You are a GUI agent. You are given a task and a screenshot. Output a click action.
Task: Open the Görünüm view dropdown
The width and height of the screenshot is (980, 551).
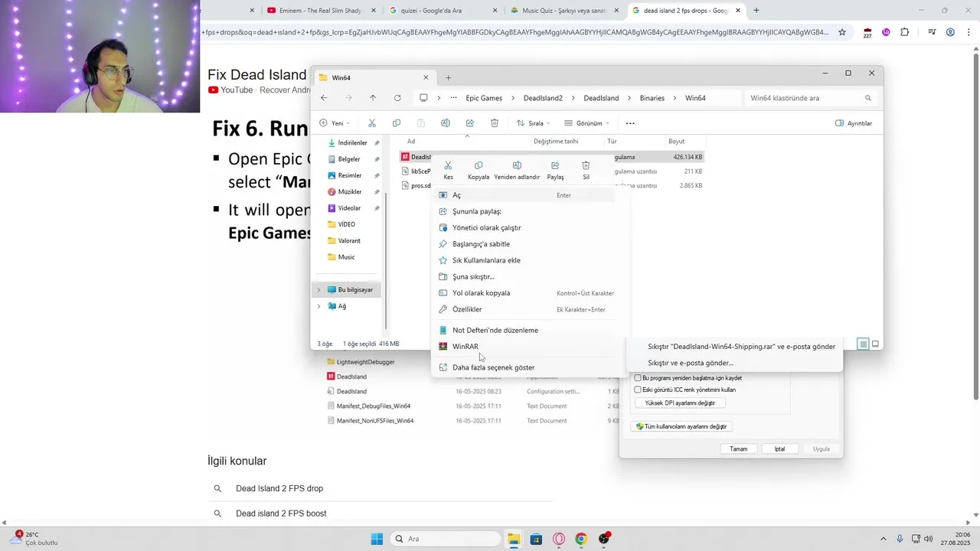click(587, 123)
